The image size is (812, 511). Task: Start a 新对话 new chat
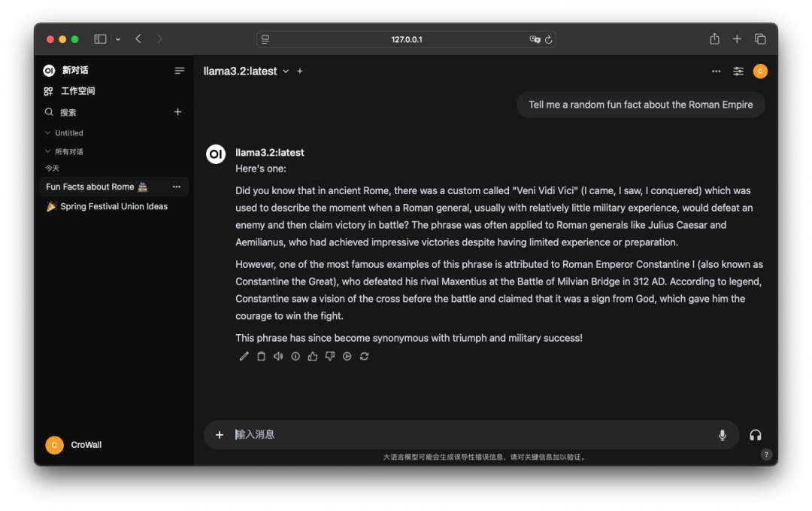pos(76,70)
